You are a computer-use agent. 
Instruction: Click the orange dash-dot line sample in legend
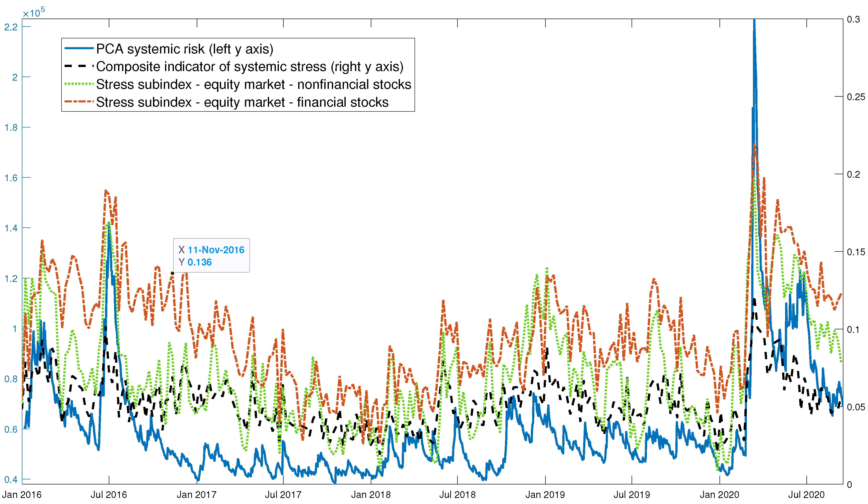79,102
